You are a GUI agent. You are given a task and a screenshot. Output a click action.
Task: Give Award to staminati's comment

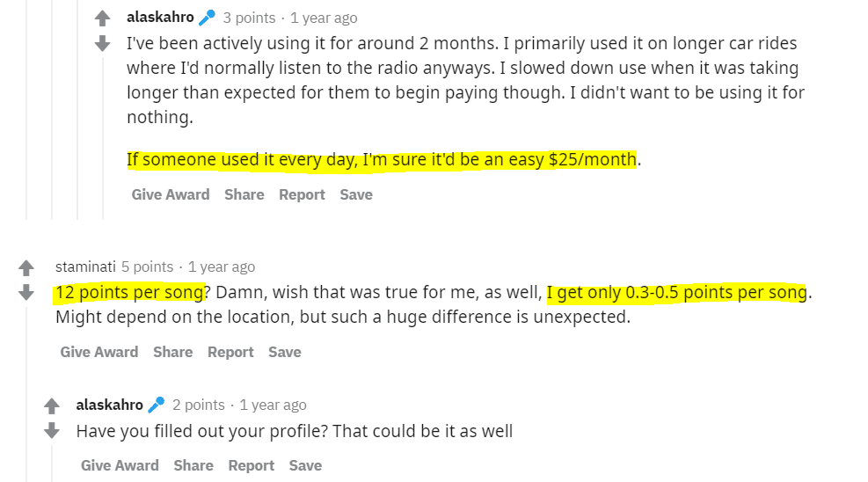99,352
